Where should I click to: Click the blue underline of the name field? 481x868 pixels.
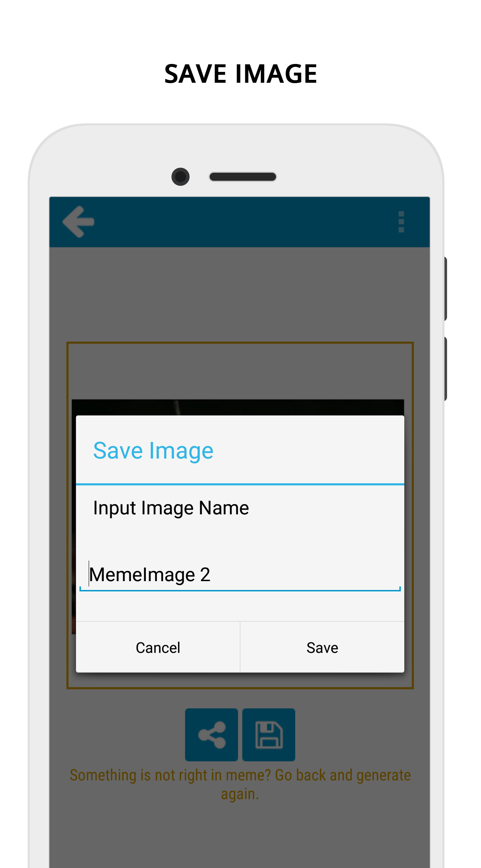click(x=240, y=590)
